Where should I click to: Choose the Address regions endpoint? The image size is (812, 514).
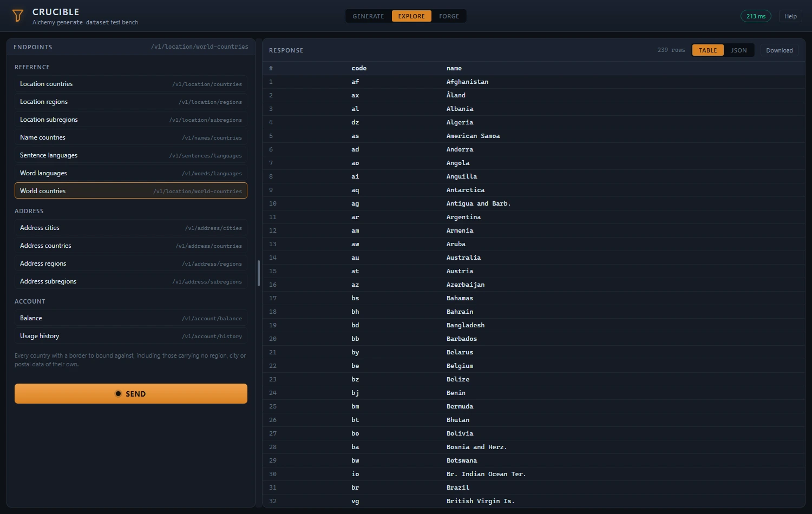pyautogui.click(x=131, y=263)
